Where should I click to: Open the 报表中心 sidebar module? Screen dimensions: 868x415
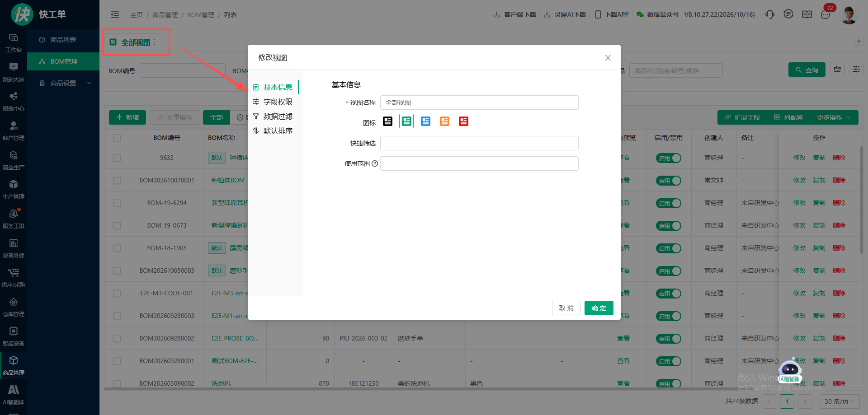click(x=14, y=102)
